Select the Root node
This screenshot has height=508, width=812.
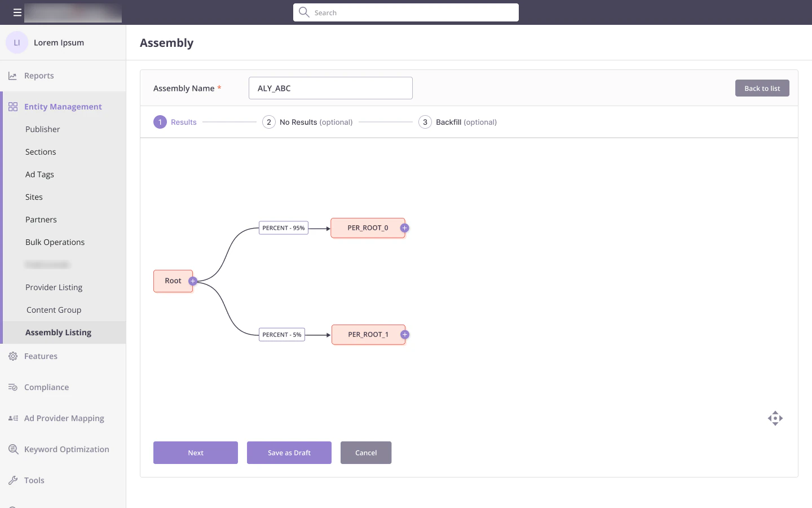tap(173, 281)
